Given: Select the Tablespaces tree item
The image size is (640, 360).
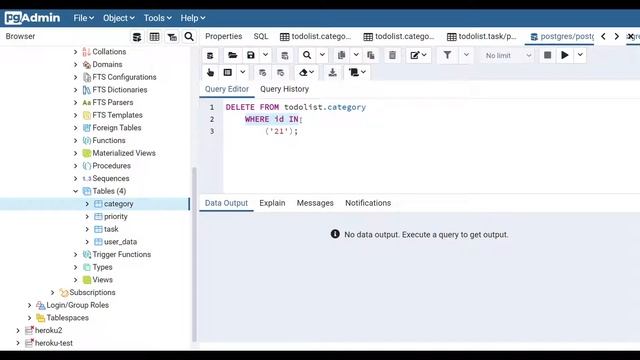Looking at the screenshot, I should 67,318.
